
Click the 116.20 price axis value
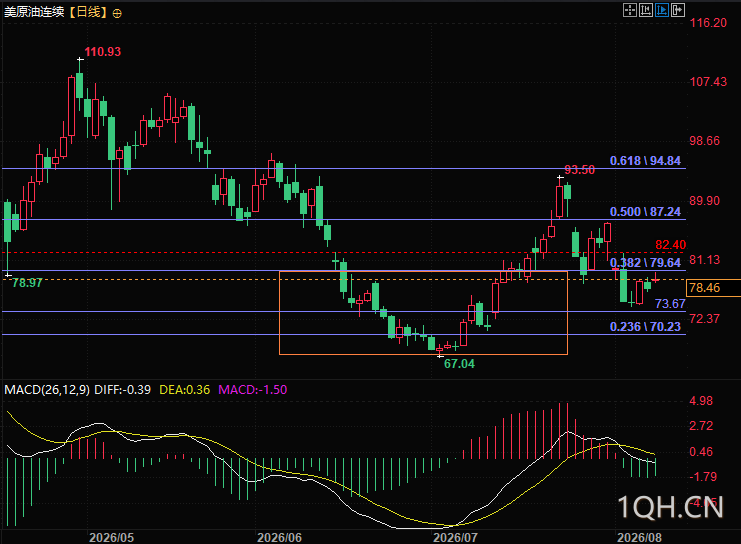coord(708,23)
